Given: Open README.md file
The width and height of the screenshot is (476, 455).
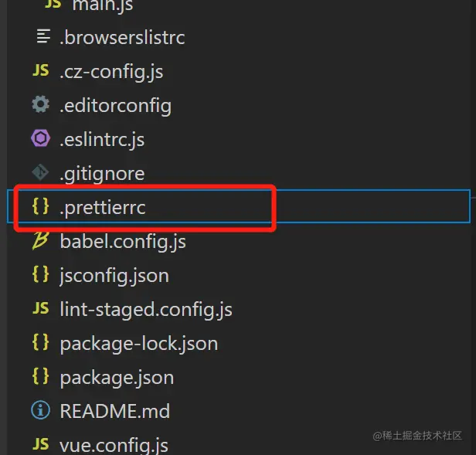Looking at the screenshot, I should click(114, 411).
